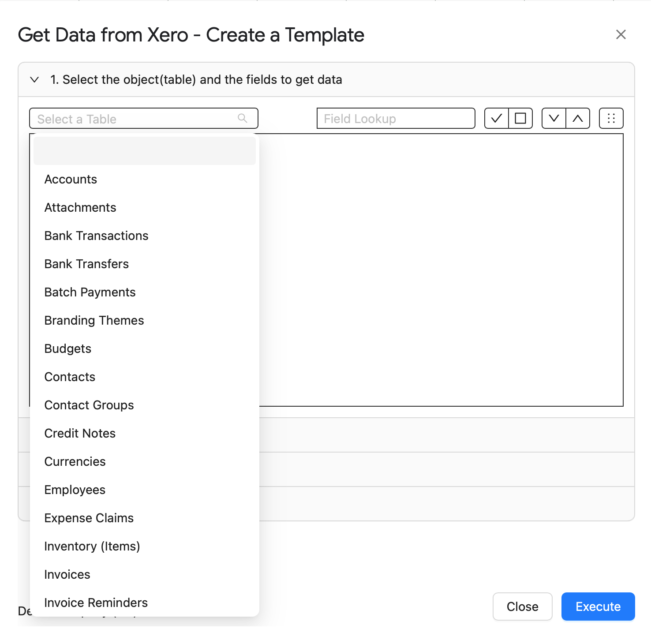This screenshot has width=651, height=644.
Task: Pick Expense Claims table
Action: coord(145,518)
